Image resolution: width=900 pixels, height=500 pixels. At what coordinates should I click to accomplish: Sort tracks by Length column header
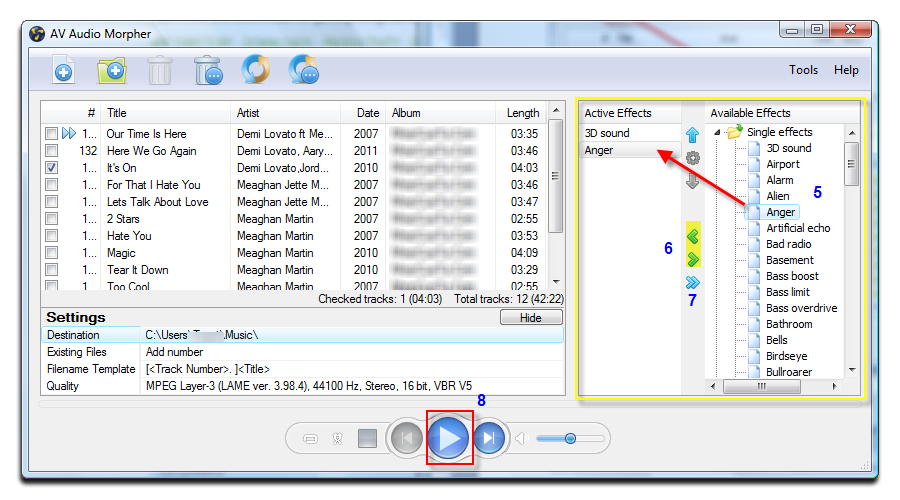point(521,113)
